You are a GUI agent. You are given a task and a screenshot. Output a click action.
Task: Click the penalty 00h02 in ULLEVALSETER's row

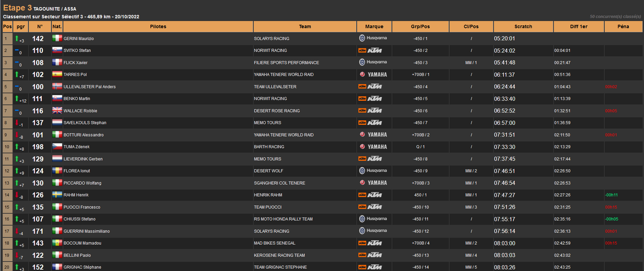(x=611, y=87)
